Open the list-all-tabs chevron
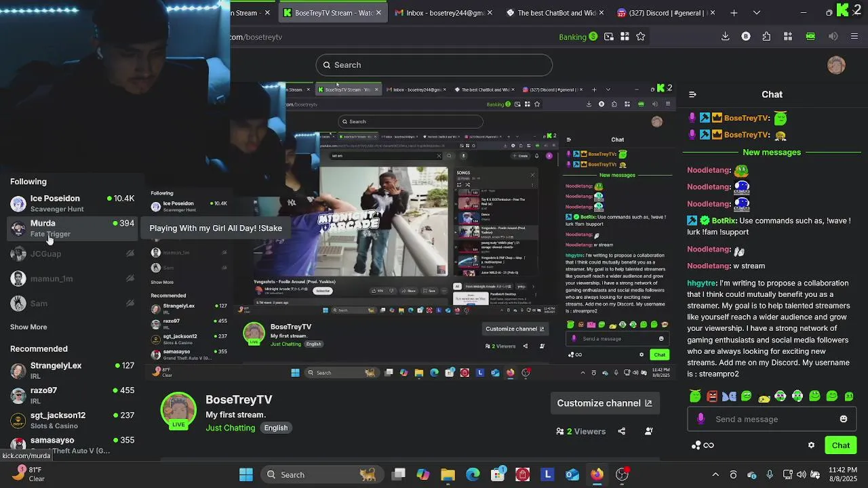 click(757, 13)
